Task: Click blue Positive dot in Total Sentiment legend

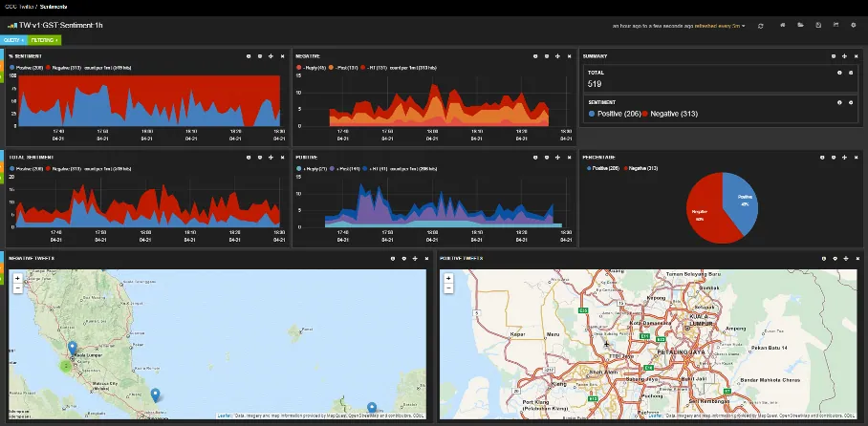Action: tap(12, 168)
